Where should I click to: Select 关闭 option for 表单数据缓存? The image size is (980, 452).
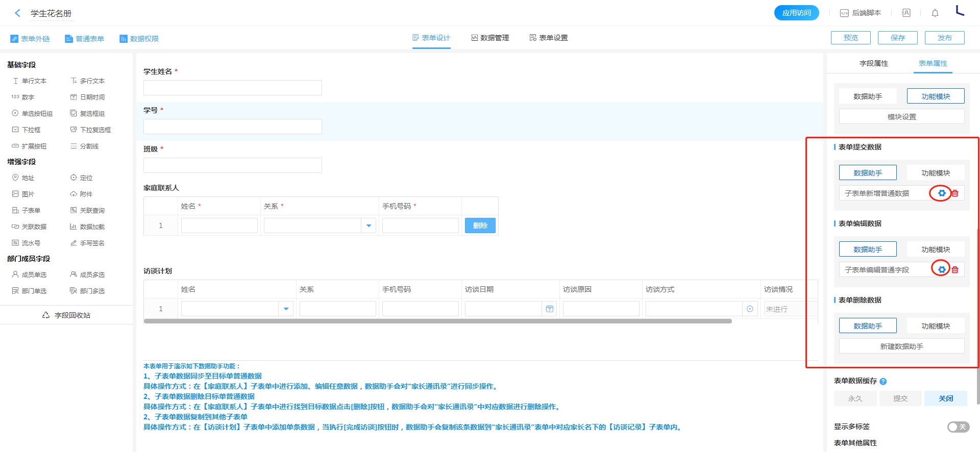[x=945, y=398]
